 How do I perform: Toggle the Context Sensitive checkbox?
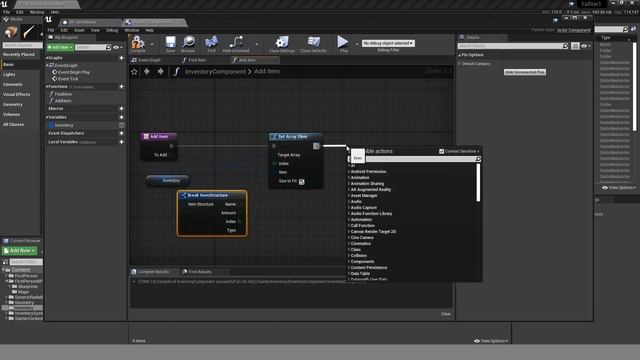[x=441, y=151]
